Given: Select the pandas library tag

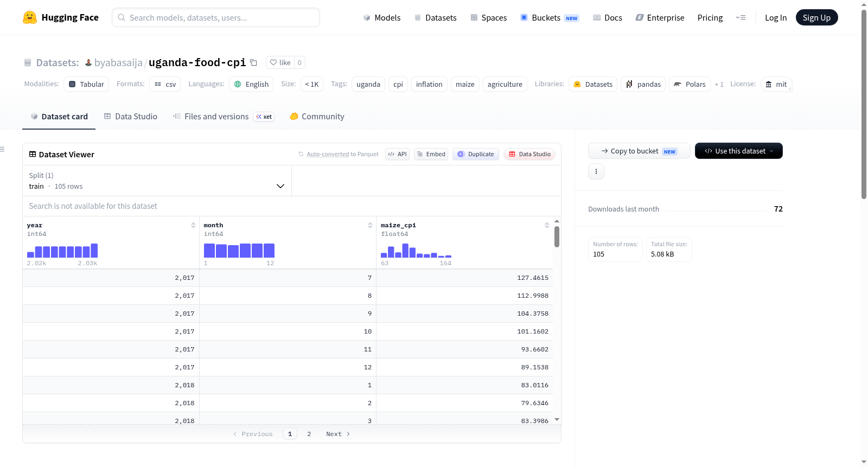Looking at the screenshot, I should tap(643, 84).
